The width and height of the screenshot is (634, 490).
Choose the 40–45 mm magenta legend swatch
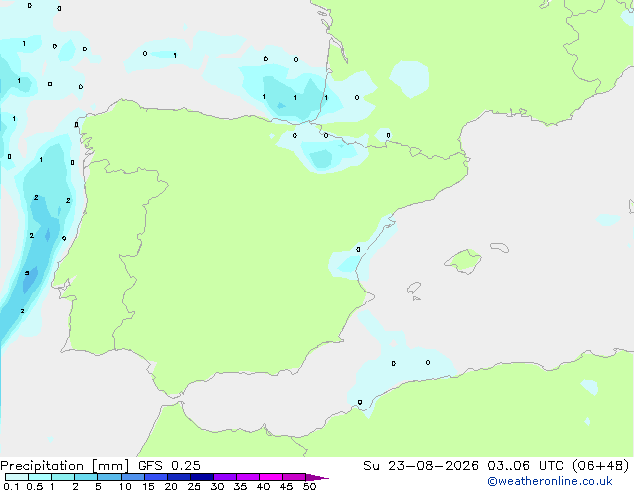tap(271, 477)
